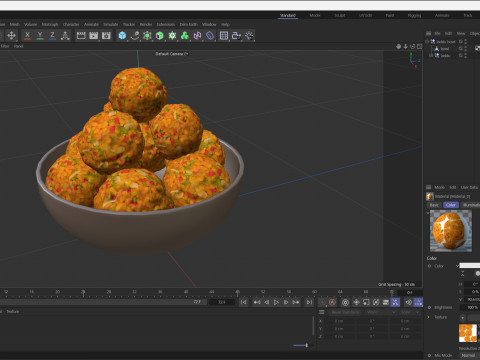Go to previous key
Screen dimensions: 480x360
(257, 302)
